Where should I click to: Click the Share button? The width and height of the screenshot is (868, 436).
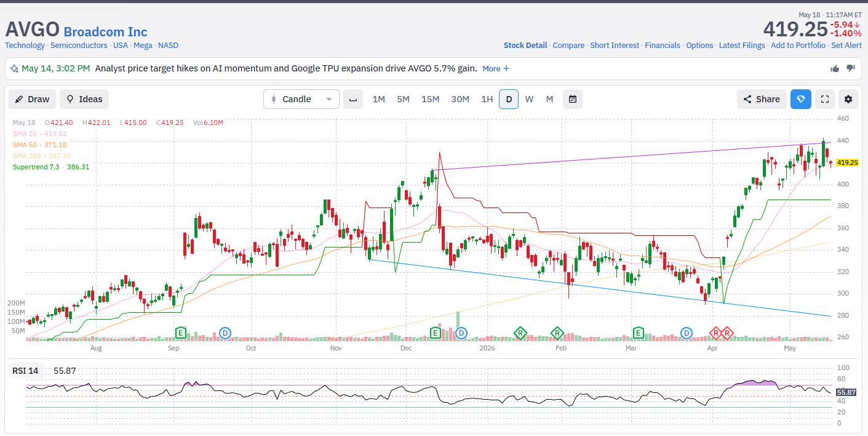point(762,99)
